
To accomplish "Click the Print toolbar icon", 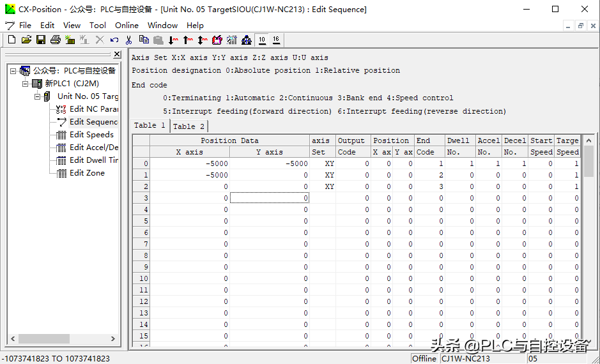I will click(56, 40).
